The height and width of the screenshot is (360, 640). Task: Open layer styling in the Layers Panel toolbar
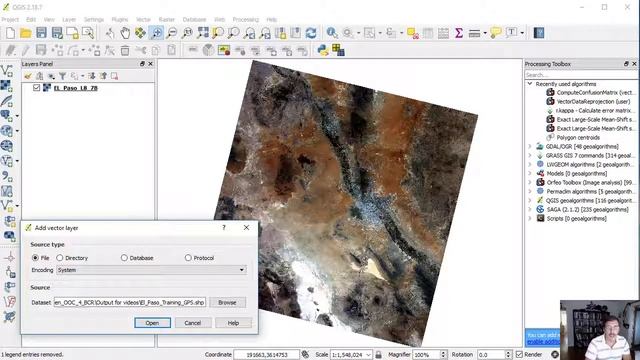[x=28, y=76]
